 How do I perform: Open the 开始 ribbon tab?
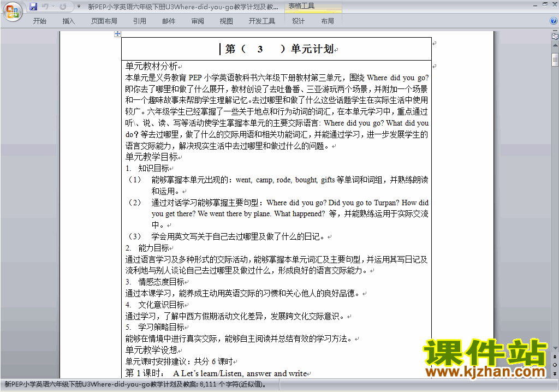39,21
